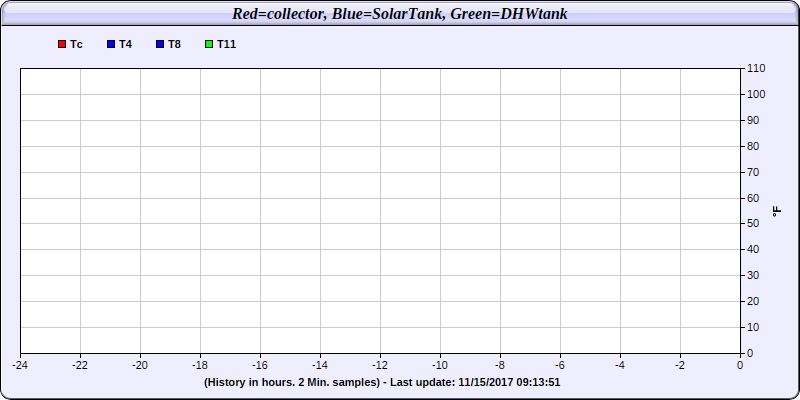
Task: Click the 90 tick label on the temperature axis
Action: pos(753,120)
